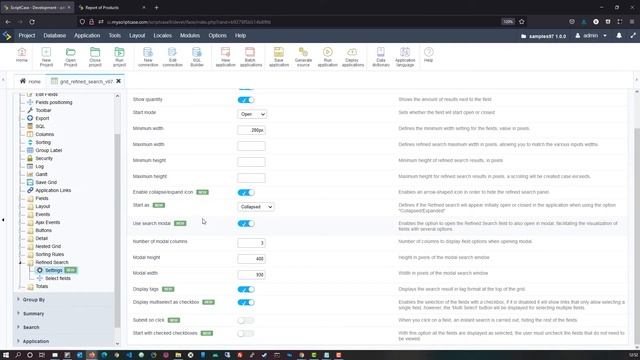Close the grid_refined_search tab
Viewport: 640px width, 360px height.
(x=118, y=81)
